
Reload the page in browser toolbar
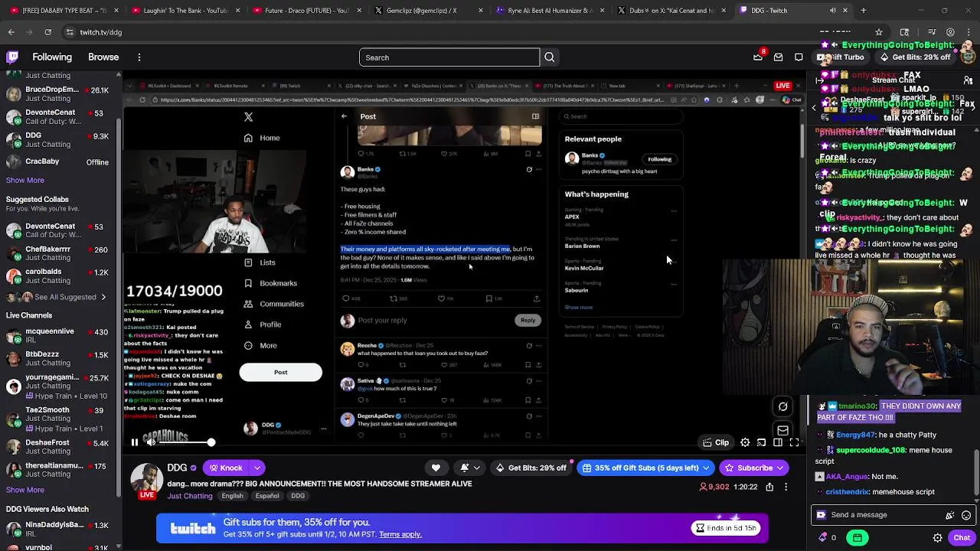click(47, 32)
